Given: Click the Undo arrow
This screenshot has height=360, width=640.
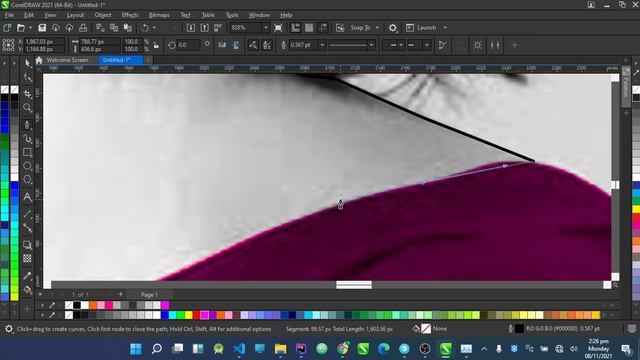Looking at the screenshot, I should [x=145, y=28].
